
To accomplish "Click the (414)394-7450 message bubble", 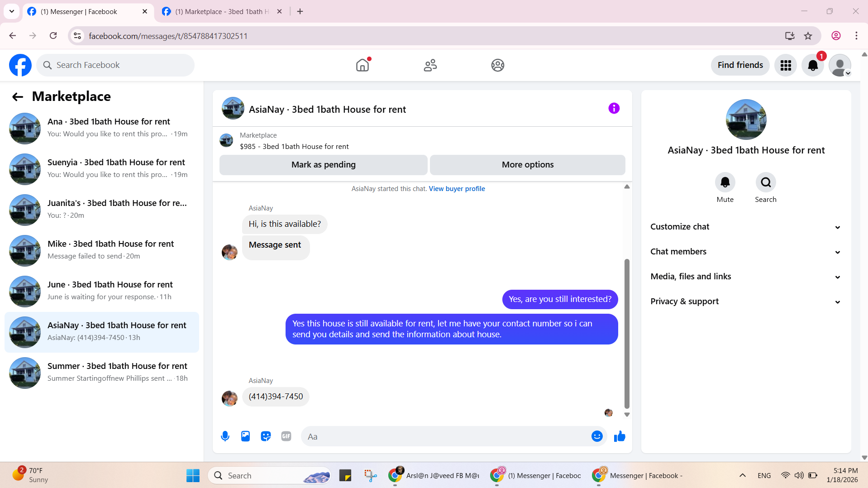I will 276,397.
